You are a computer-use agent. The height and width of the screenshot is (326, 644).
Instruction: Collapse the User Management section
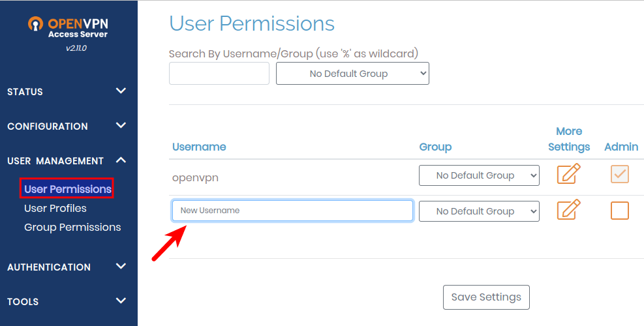pyautogui.click(x=121, y=160)
